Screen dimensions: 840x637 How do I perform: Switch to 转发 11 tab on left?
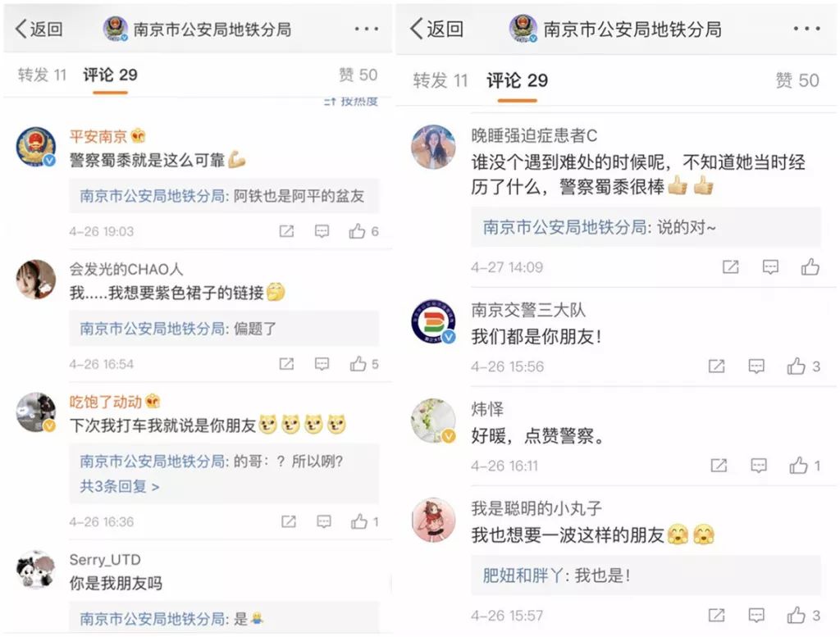click(42, 75)
